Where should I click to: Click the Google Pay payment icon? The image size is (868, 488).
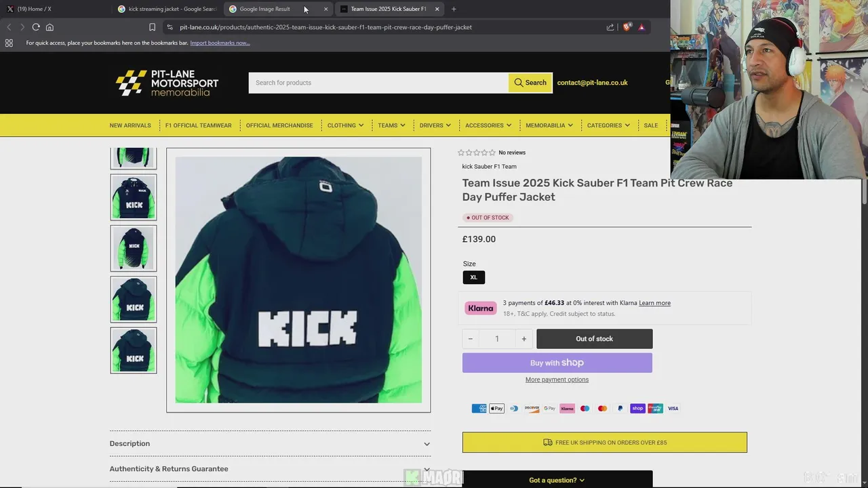pos(549,408)
